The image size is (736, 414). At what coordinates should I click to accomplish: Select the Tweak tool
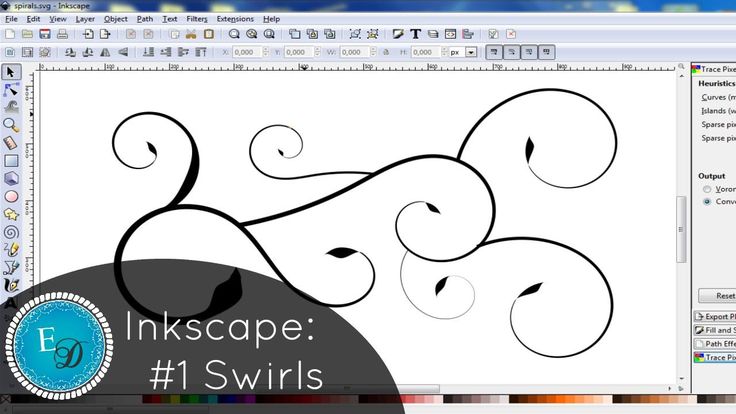pos(11,107)
